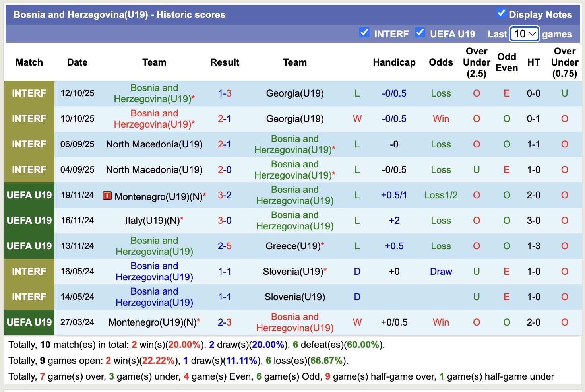Click Italy(U19)(N) team name
Image resolution: width=585 pixels, height=392 pixels.
pos(153,221)
